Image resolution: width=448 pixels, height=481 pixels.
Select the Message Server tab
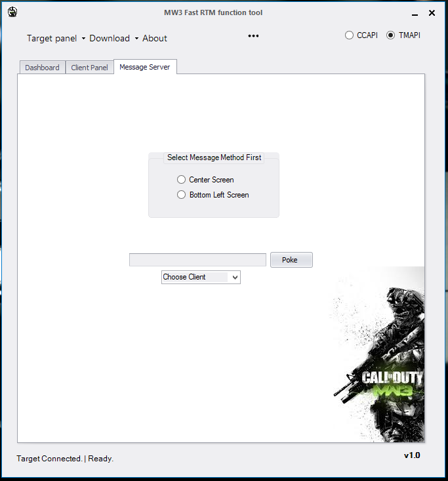point(145,67)
